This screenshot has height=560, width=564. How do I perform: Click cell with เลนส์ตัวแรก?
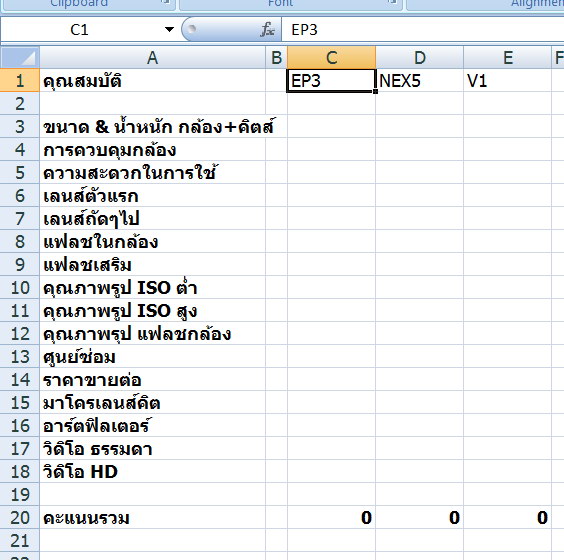point(152,196)
